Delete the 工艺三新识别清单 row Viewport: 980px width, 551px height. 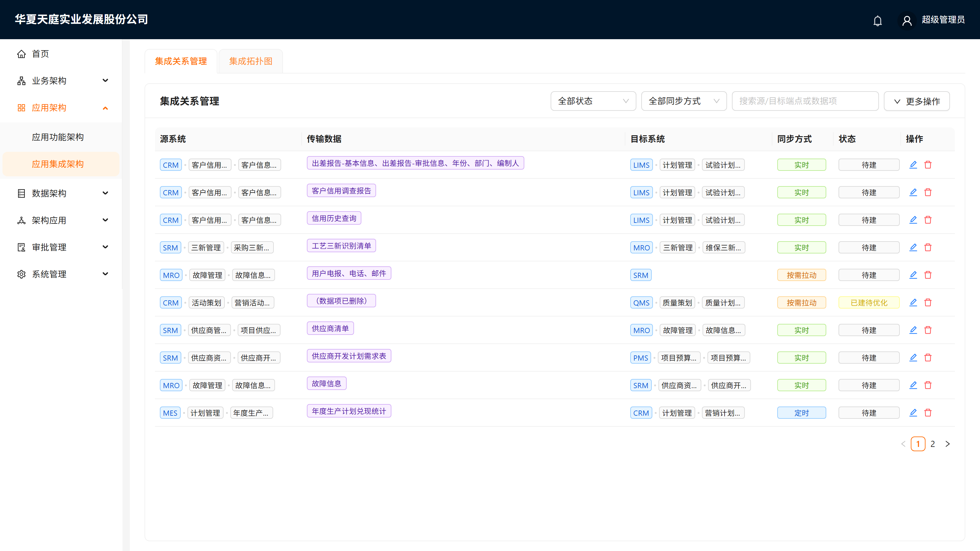coord(928,248)
